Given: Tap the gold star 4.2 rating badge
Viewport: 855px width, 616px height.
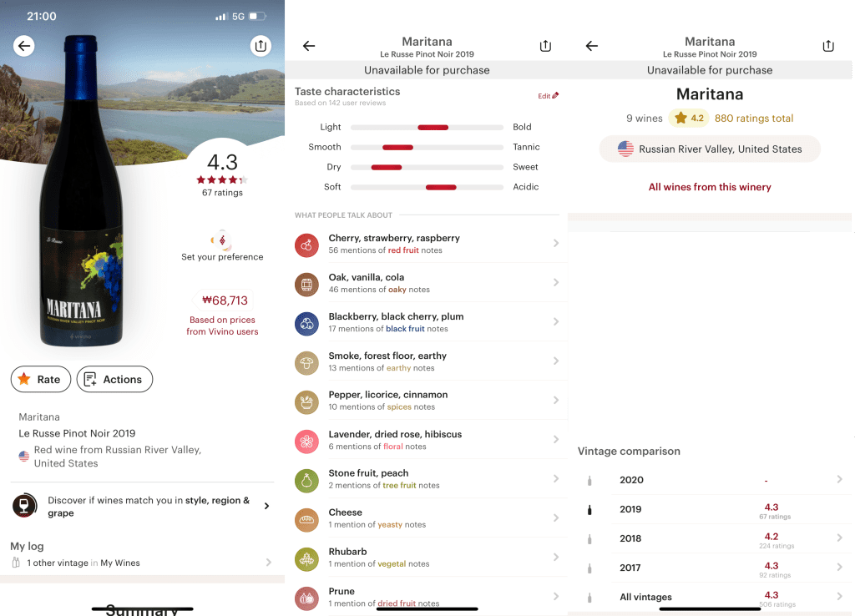Looking at the screenshot, I should (688, 118).
